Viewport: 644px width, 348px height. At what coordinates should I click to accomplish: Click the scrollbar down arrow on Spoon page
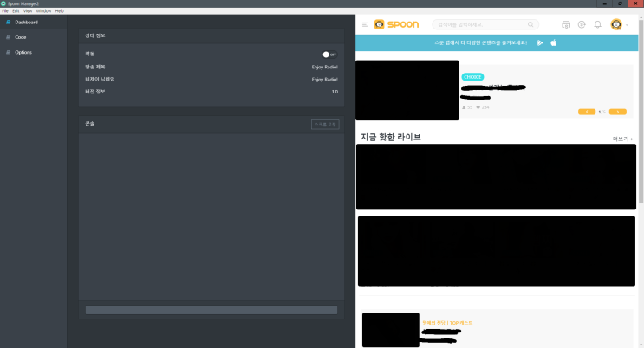point(641,345)
